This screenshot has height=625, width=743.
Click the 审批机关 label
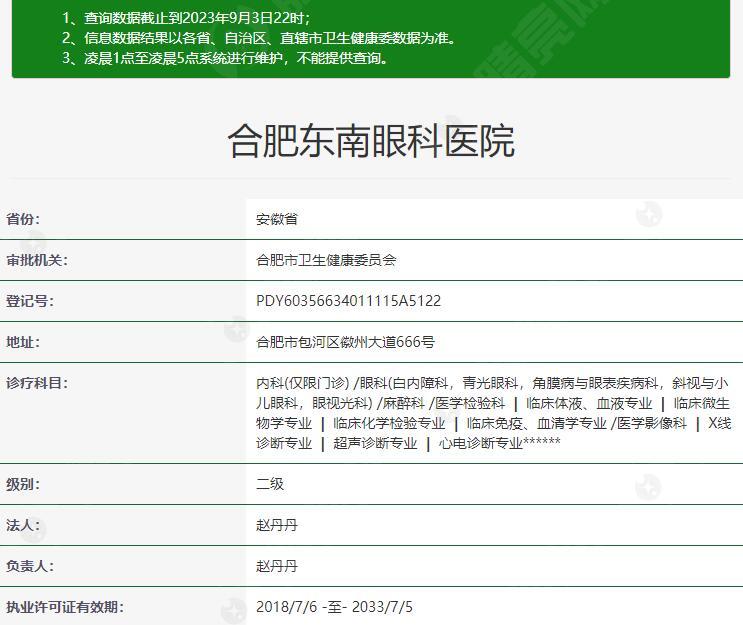tap(37, 260)
